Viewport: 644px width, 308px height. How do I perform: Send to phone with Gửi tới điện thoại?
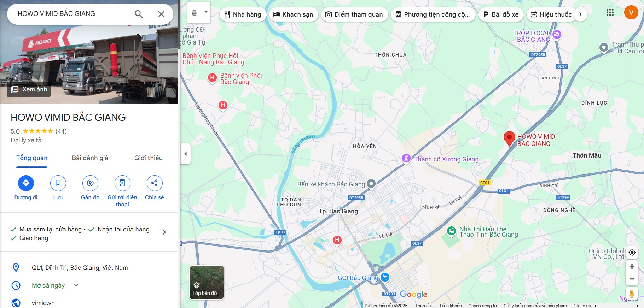pyautogui.click(x=122, y=183)
